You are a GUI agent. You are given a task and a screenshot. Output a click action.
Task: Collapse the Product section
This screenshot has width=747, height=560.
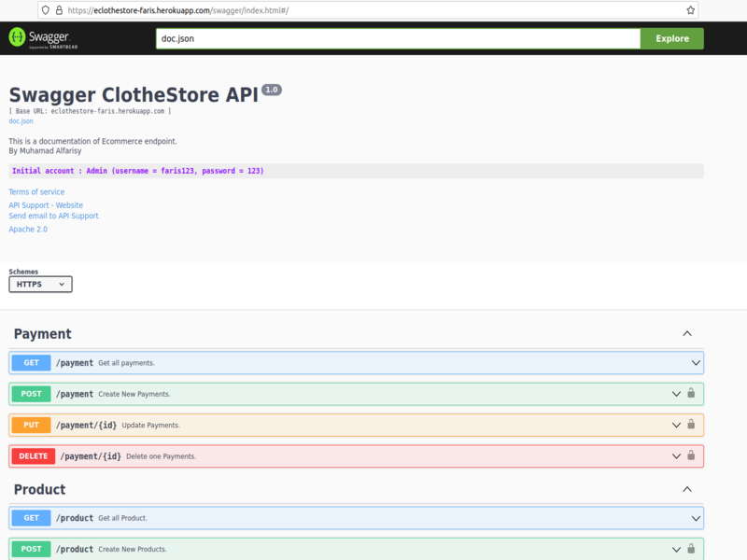pos(687,489)
